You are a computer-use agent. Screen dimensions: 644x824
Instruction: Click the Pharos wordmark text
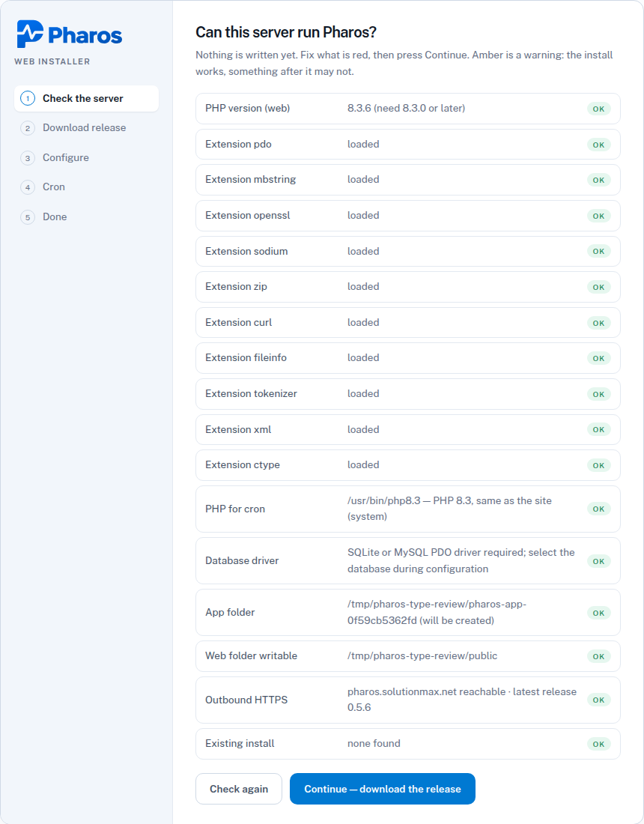pyautogui.click(x=85, y=35)
